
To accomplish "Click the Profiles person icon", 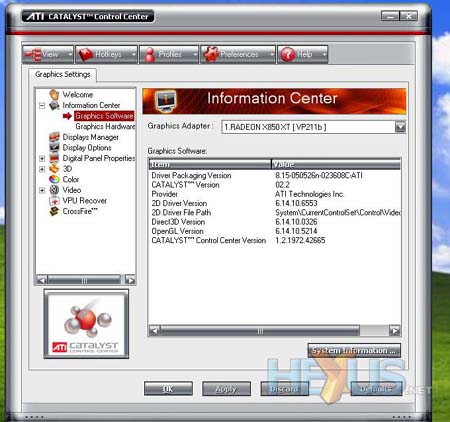I will pyautogui.click(x=150, y=55).
